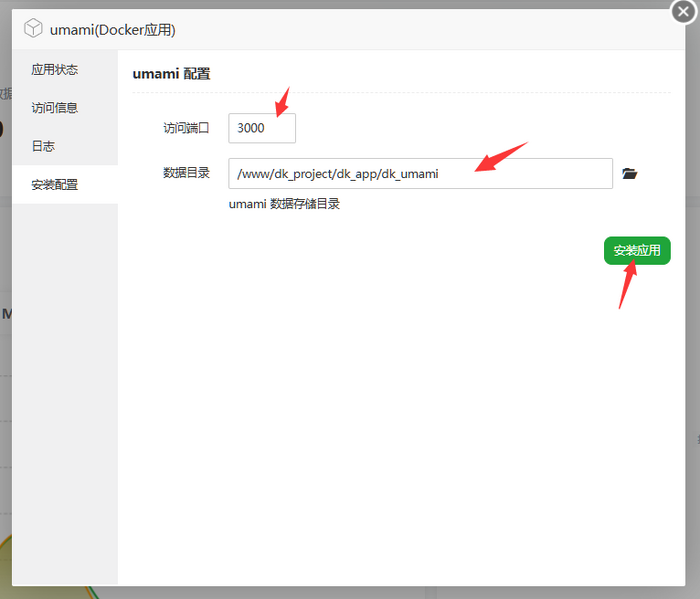Select the 日志 tab
This screenshot has width=700, height=599.
[43, 146]
